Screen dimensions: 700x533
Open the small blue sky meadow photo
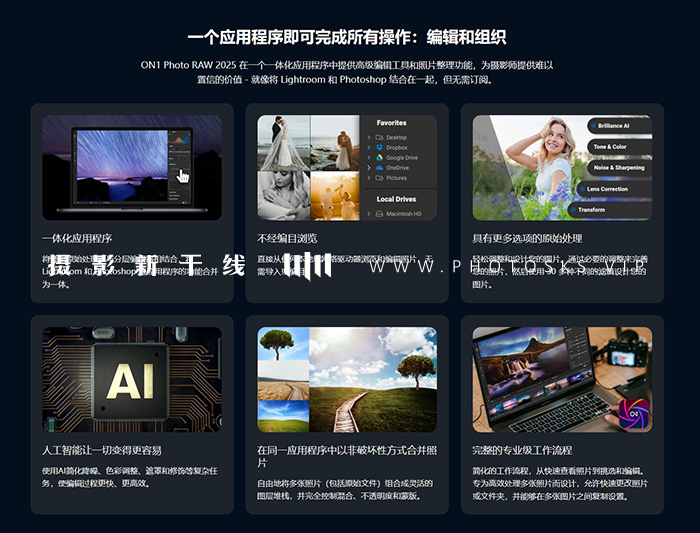(x=283, y=416)
